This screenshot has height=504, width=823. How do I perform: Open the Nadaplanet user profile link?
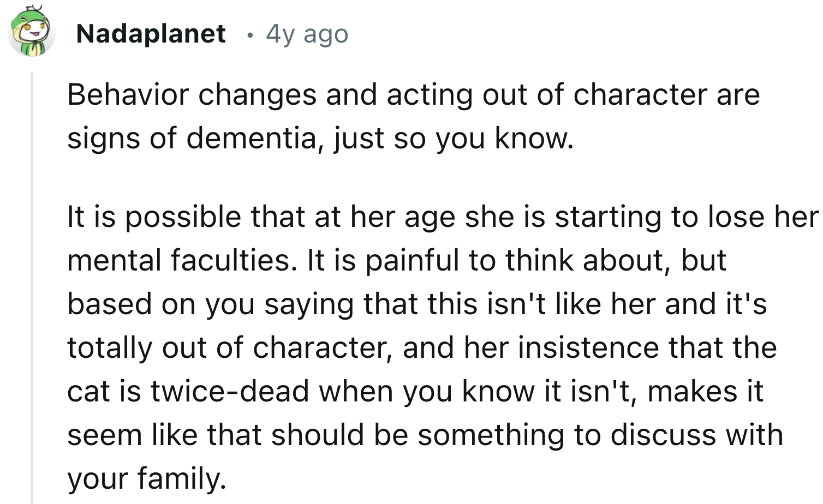(x=151, y=34)
